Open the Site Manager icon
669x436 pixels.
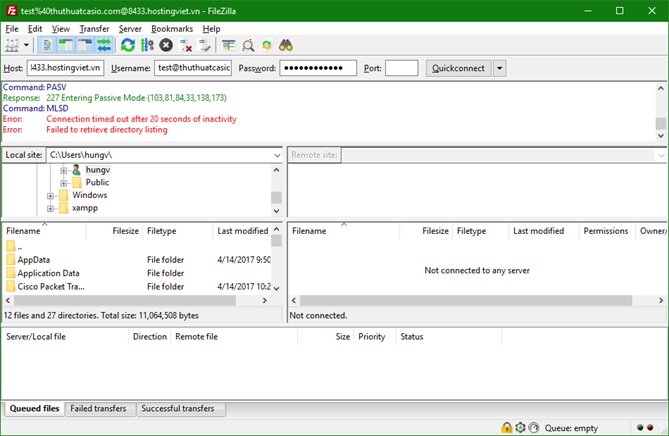tap(12, 45)
